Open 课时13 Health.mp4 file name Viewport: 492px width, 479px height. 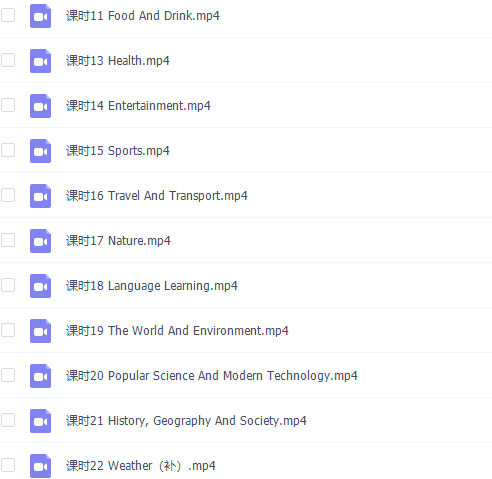(118, 61)
